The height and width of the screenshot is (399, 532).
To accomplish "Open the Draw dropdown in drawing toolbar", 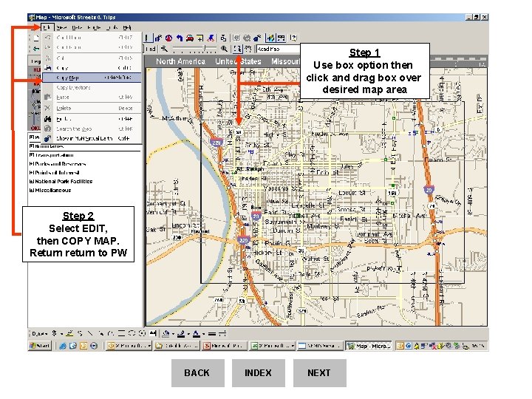I will [40, 334].
